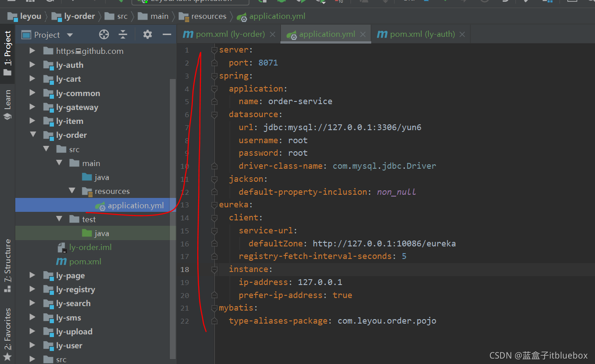Screen dimensions: 595x364
Task: Open the 2: Favorites tool window tab
Action: point(7,334)
